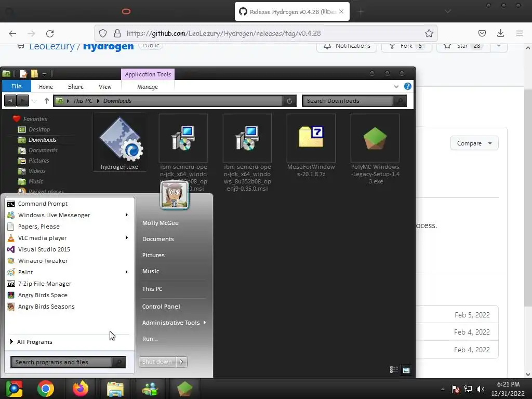Switch Explorer to details view
The height and width of the screenshot is (399, 532).
[394, 370]
